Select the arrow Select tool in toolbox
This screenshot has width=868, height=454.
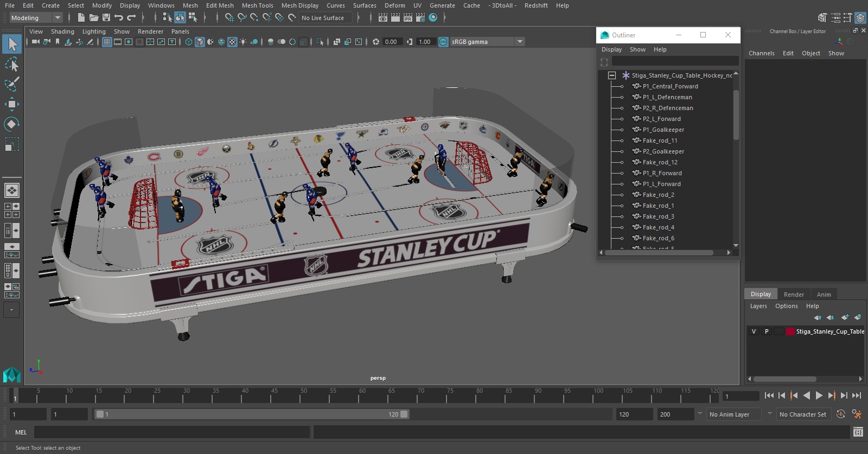12,44
